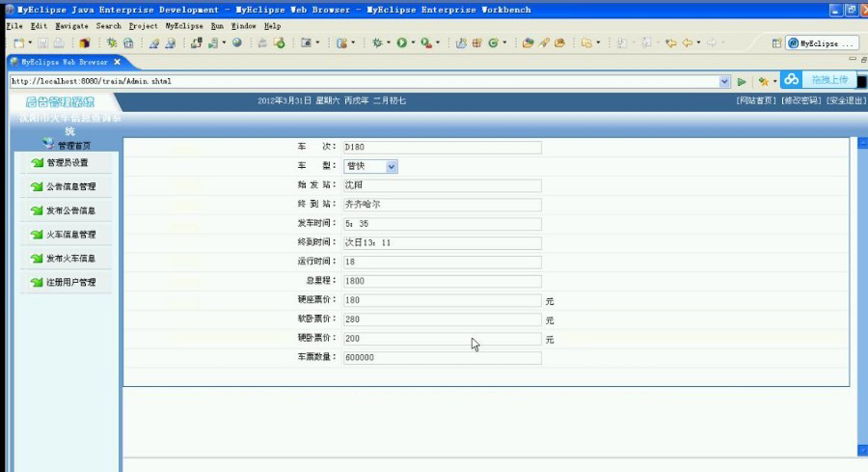The image size is (868, 472).
Task: Expand the Debug button dropdown arrow
Action: tap(388, 42)
